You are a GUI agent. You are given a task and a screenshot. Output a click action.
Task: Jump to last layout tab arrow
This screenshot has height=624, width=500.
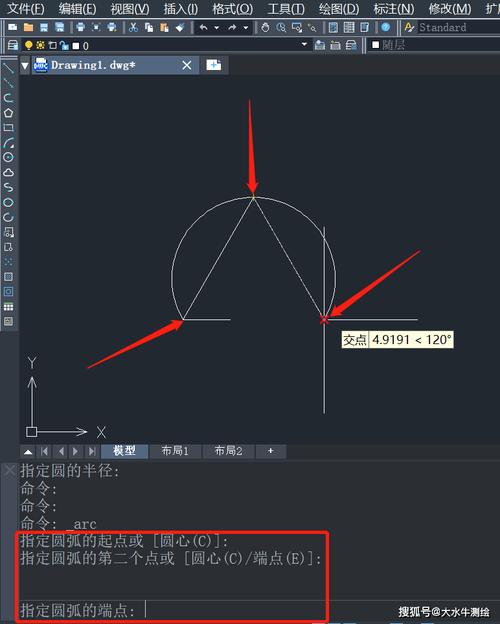(x=92, y=451)
